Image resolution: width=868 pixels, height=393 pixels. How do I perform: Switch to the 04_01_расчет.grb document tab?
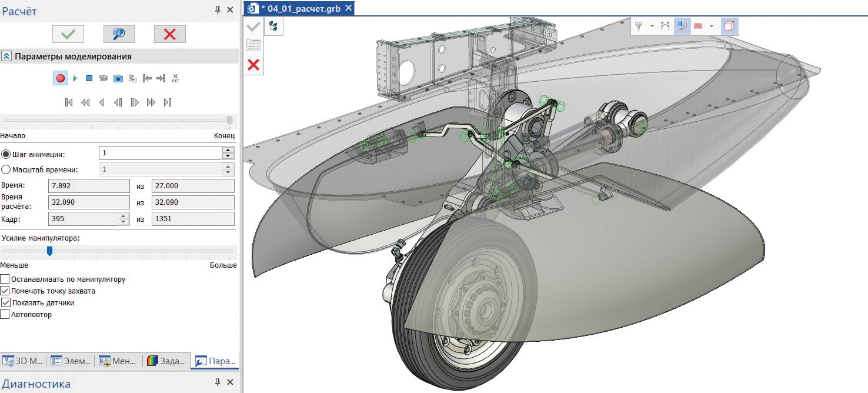pyautogui.click(x=300, y=8)
